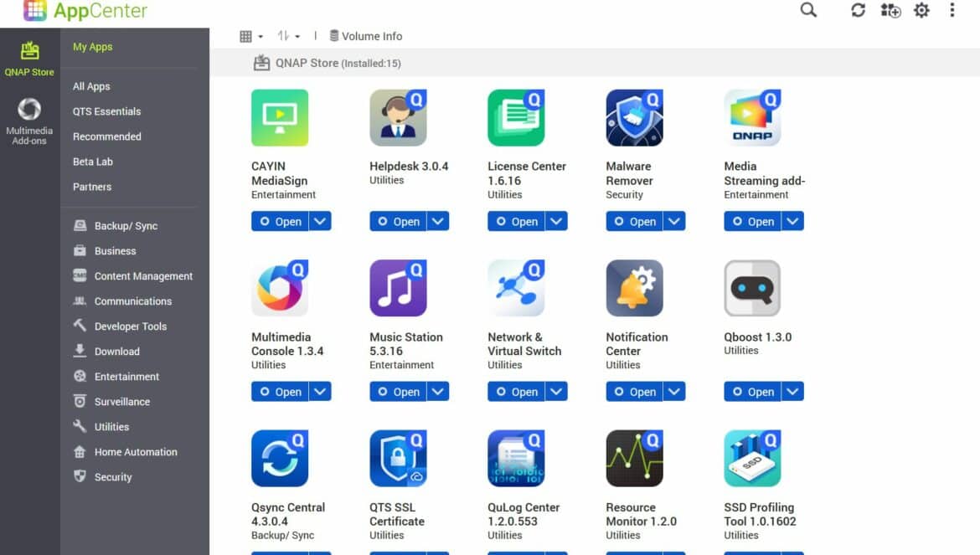Image resolution: width=980 pixels, height=555 pixels.
Task: Filter by Surveillance category
Action: (111, 401)
